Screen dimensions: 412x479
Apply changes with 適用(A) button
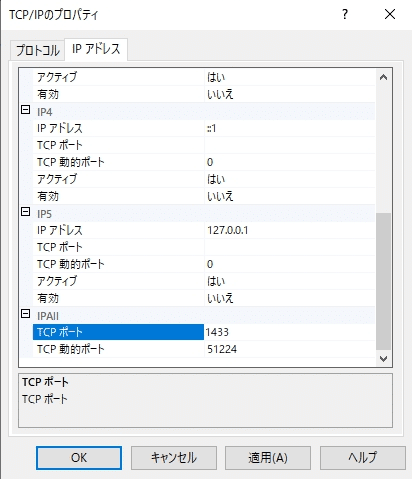tap(268, 458)
